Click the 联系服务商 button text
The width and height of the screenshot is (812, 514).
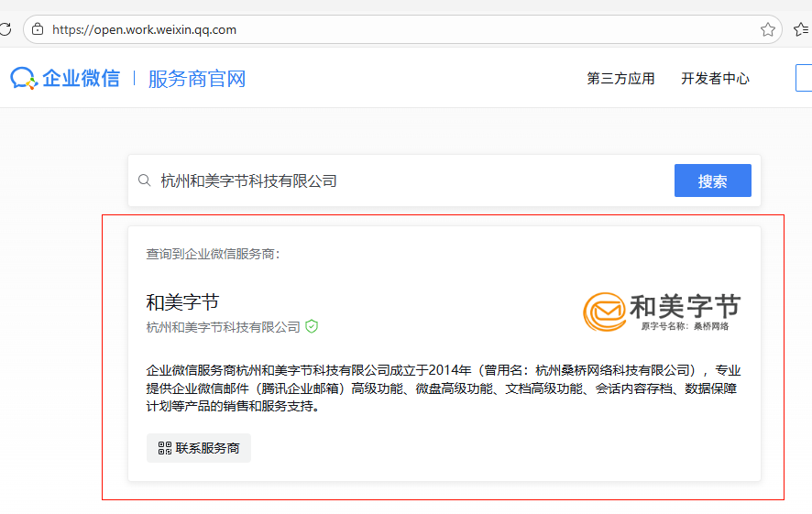point(208,448)
